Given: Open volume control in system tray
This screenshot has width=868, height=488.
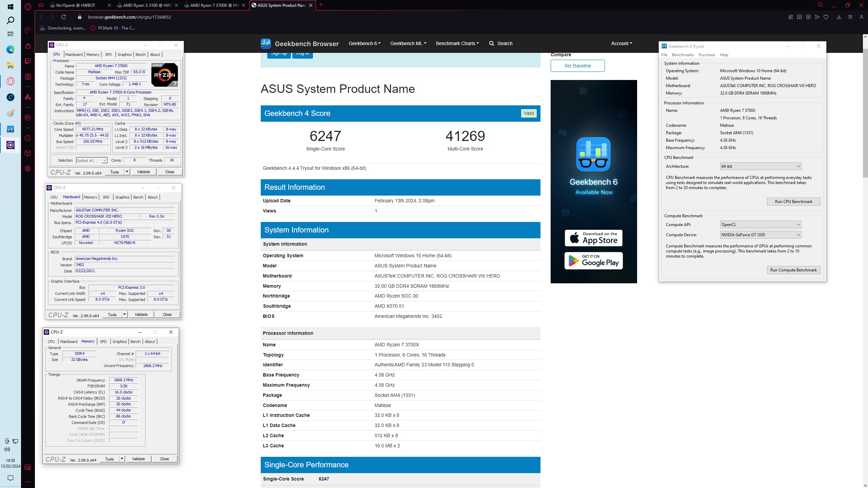Looking at the screenshot, I should (x=7, y=449).
